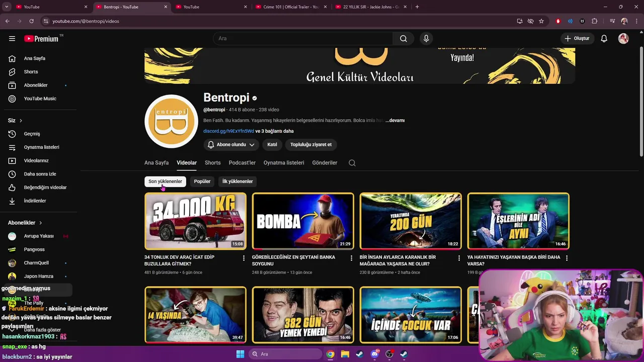Open new browser tab with plus
The image size is (644, 362).
(417, 7)
